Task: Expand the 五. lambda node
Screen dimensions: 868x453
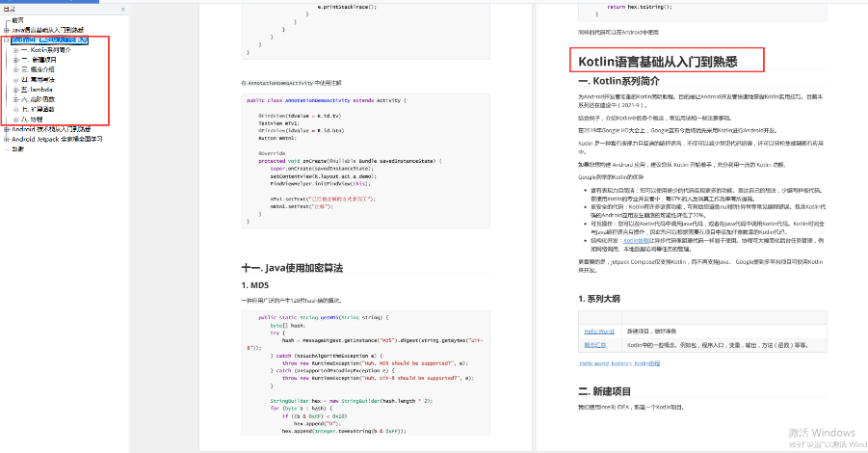Action: click(x=16, y=90)
